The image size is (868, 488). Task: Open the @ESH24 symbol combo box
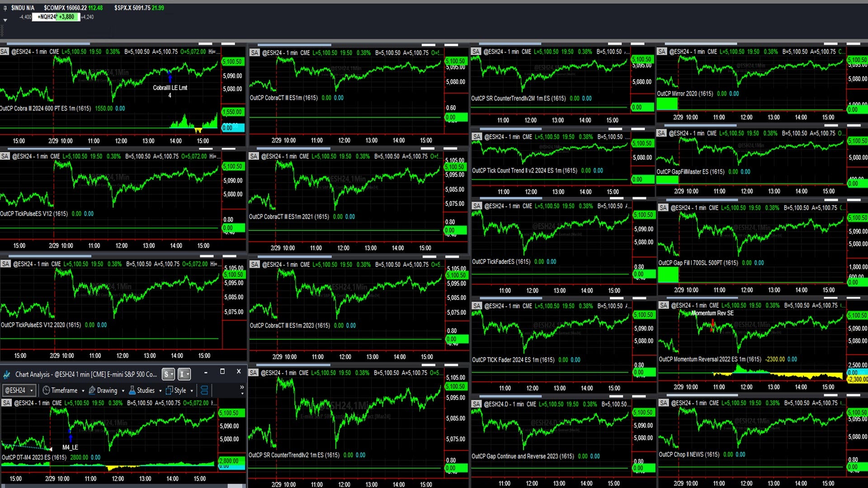(19, 390)
